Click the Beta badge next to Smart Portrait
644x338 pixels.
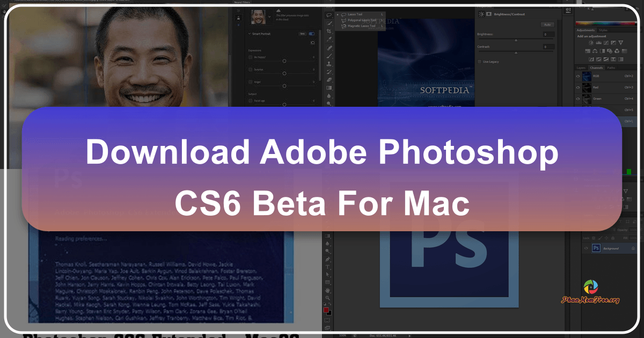click(x=303, y=33)
